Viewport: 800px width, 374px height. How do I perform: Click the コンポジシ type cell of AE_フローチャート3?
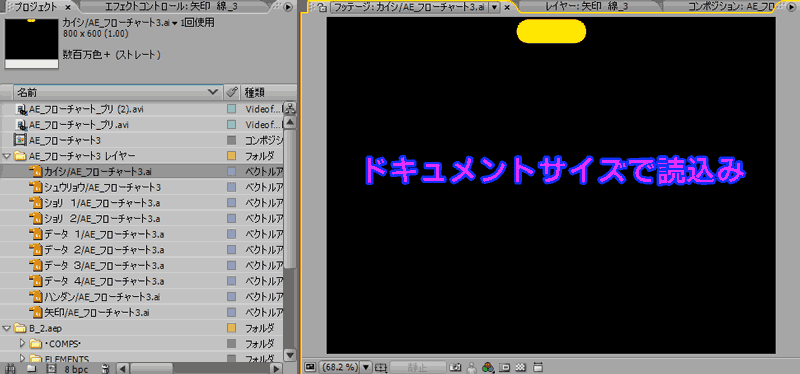(264, 139)
